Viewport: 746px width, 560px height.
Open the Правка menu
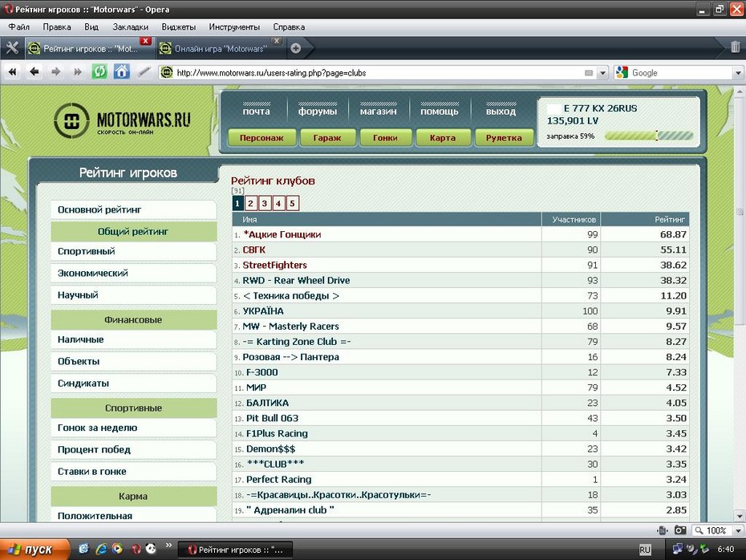57,27
